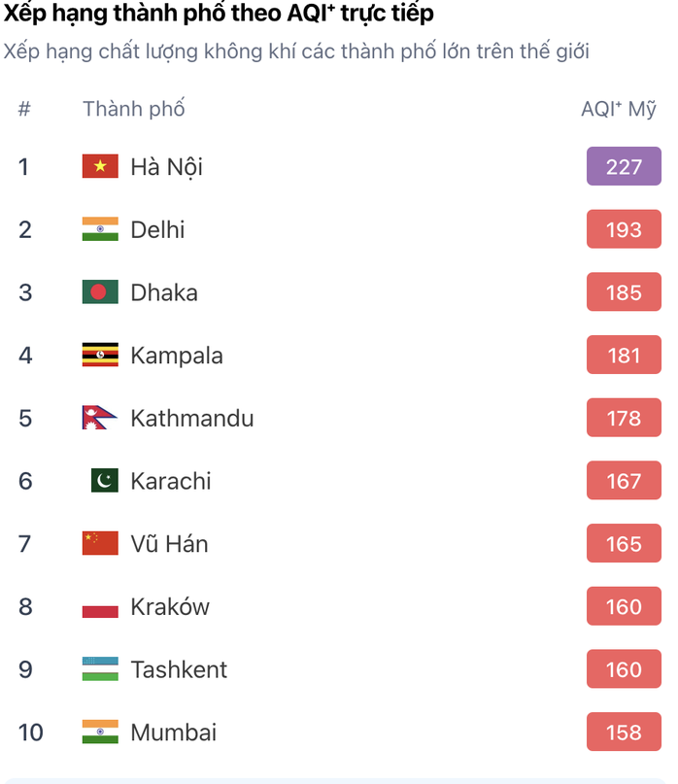Click the Thành phố column header
The image size is (678, 784).
coord(134,109)
